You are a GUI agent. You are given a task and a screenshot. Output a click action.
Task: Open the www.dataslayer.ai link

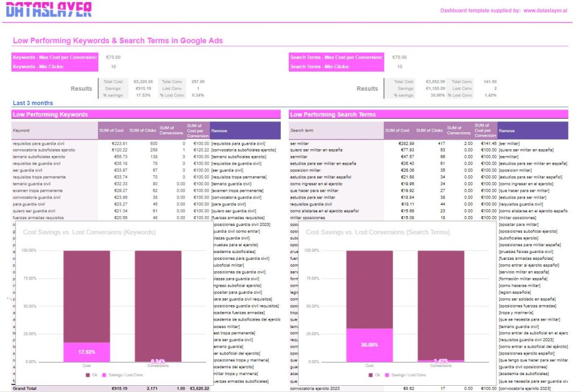pos(545,10)
